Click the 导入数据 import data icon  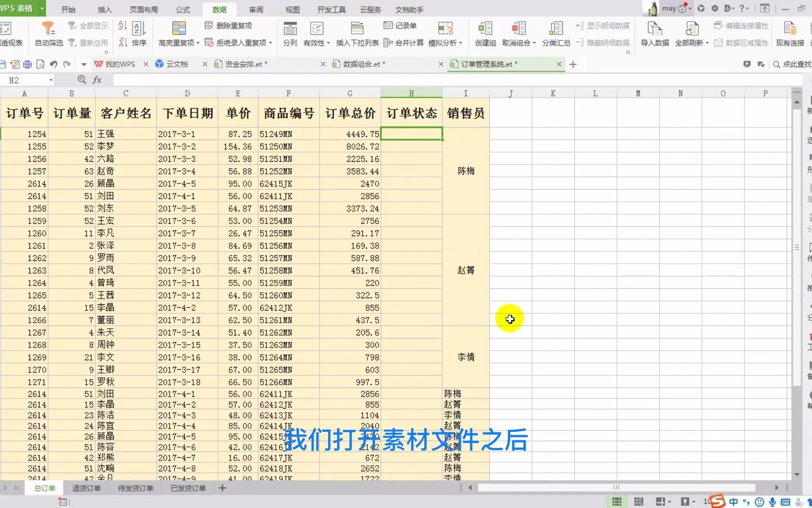click(654, 33)
